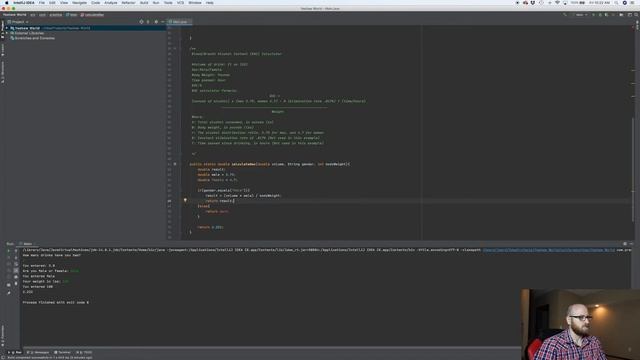Open the Terminal tool window button
This screenshot has height=360, width=640.
[62, 352]
